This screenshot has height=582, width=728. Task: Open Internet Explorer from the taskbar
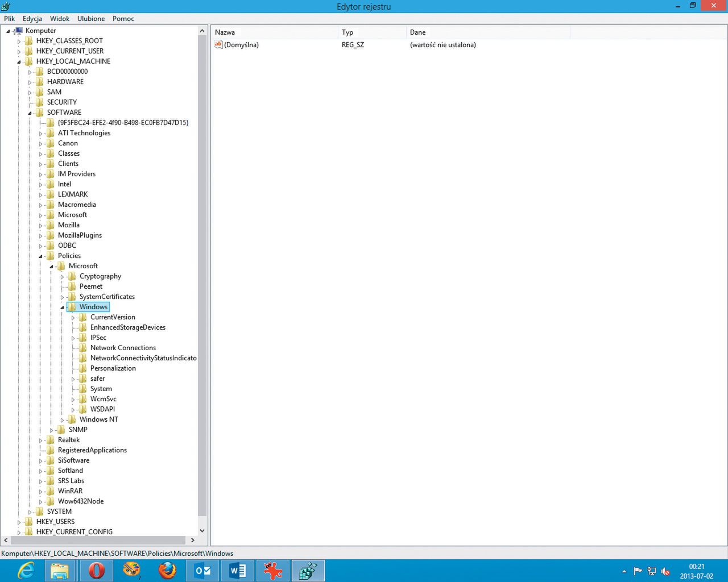[x=26, y=571]
